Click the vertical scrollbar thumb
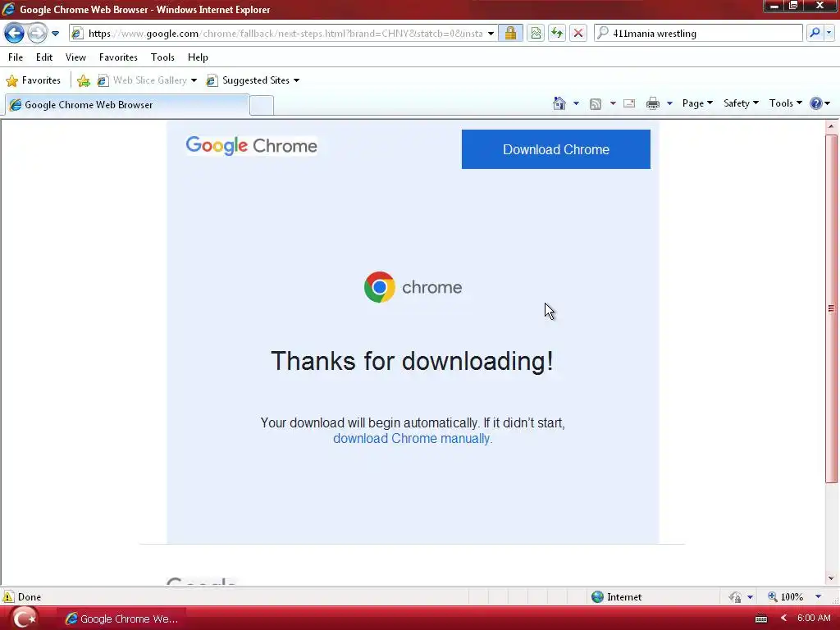The height and width of the screenshot is (630, 840). pos(831,308)
